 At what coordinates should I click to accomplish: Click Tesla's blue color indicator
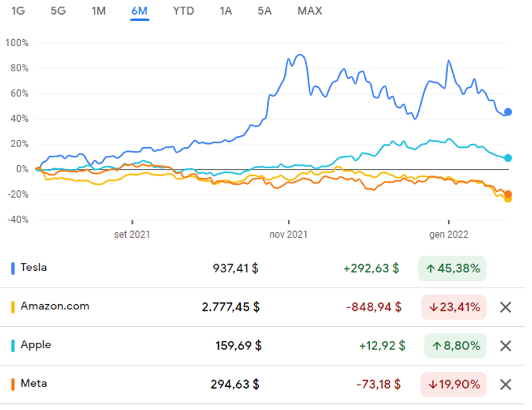pos(13,268)
